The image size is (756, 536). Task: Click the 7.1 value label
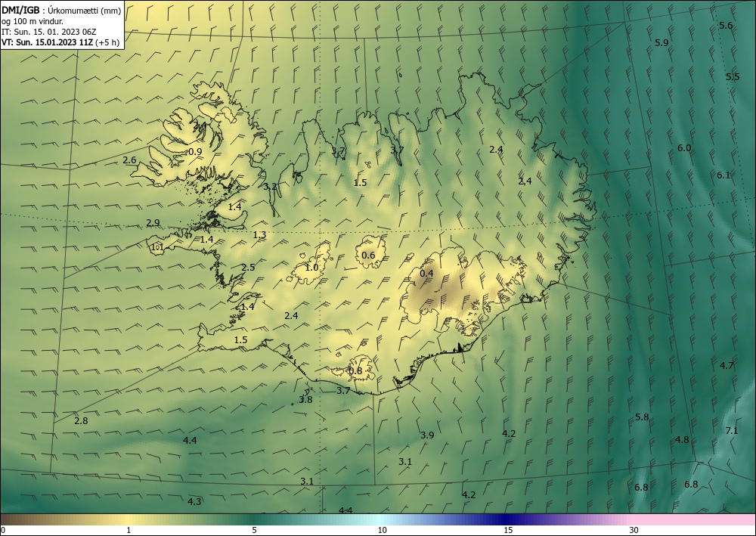pos(732,431)
